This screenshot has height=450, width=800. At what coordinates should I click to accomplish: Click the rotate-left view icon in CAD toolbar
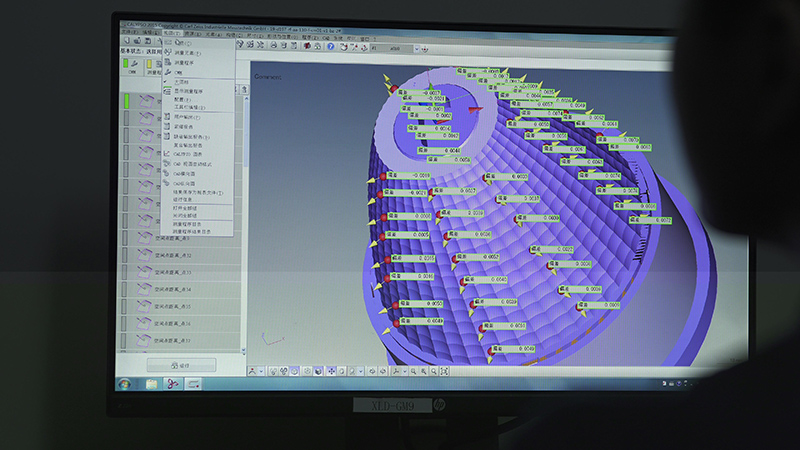coord(372,371)
